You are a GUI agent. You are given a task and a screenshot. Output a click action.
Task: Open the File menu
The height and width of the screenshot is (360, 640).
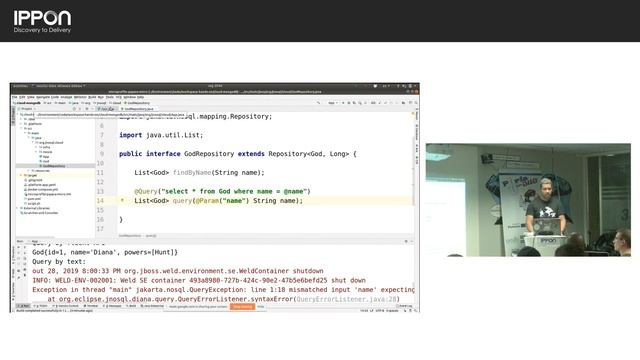pos(15,97)
